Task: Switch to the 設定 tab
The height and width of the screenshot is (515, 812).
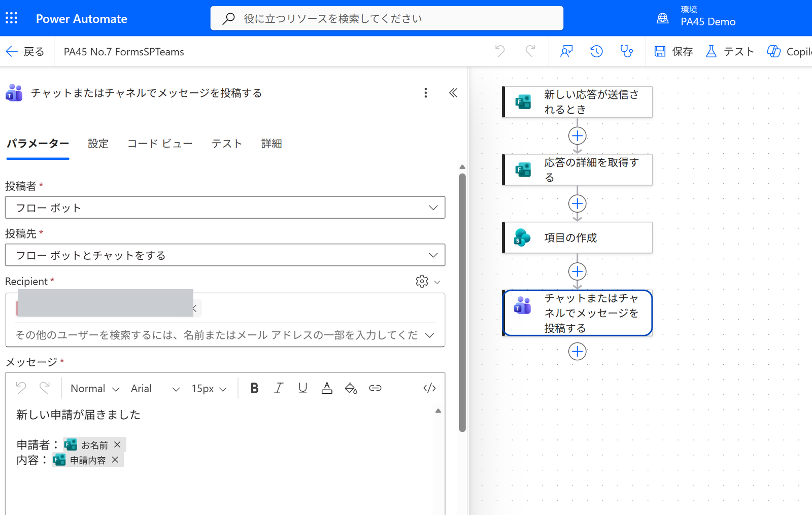Action: click(98, 144)
